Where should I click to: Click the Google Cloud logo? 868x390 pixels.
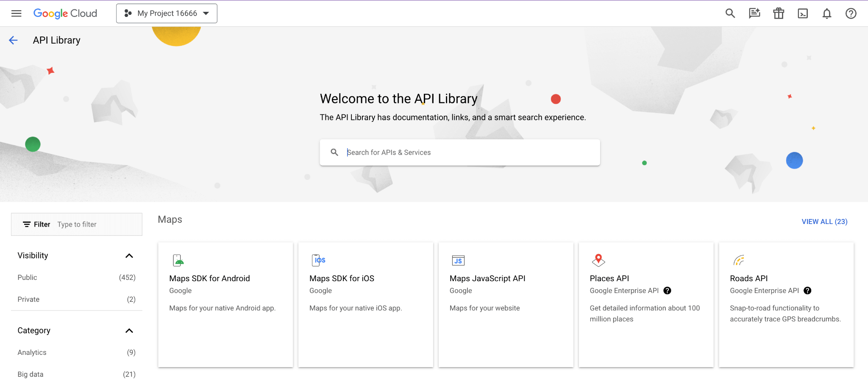coord(65,14)
